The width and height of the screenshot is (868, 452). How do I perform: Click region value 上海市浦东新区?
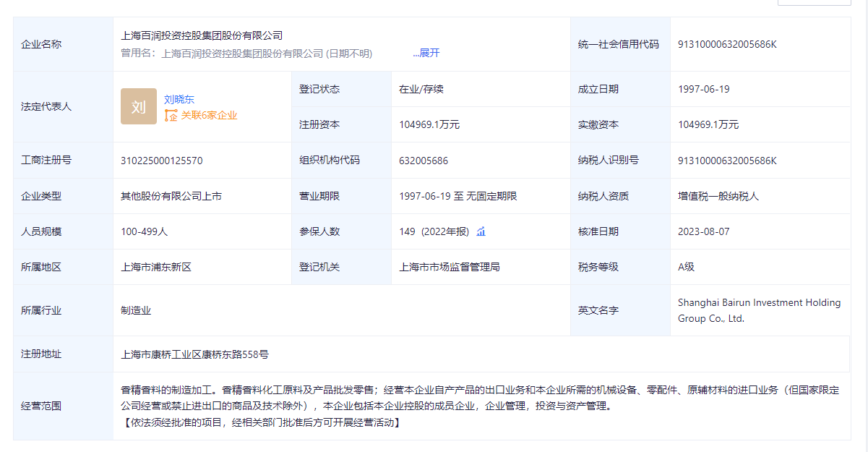[x=156, y=267]
